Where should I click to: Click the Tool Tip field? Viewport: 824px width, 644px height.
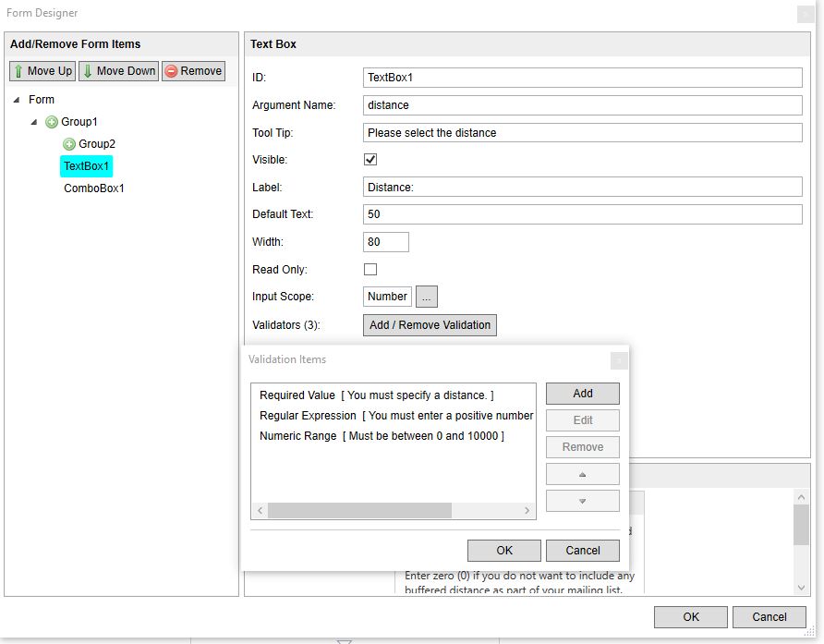(582, 132)
